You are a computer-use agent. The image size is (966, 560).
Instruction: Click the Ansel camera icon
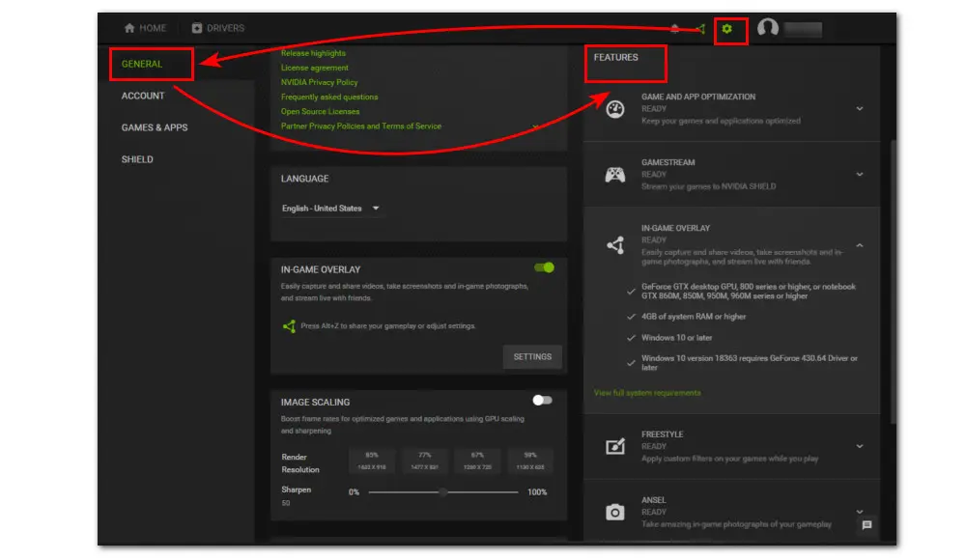point(614,513)
